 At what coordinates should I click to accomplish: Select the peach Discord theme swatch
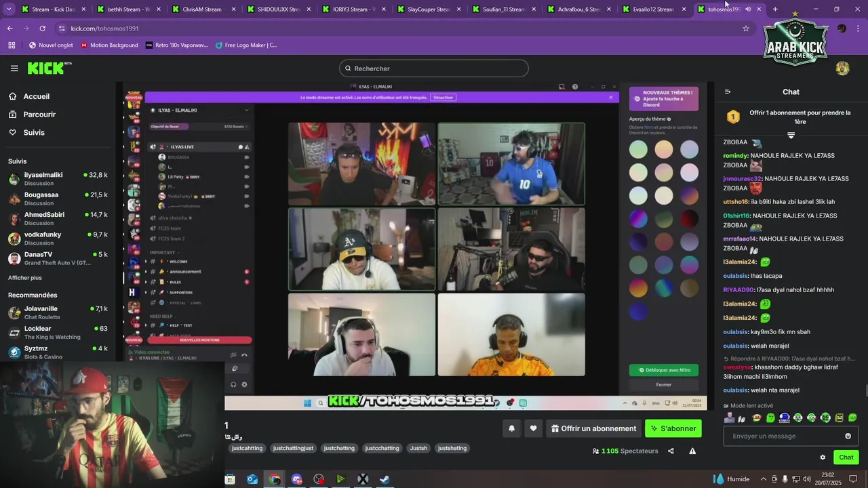pyautogui.click(x=664, y=149)
